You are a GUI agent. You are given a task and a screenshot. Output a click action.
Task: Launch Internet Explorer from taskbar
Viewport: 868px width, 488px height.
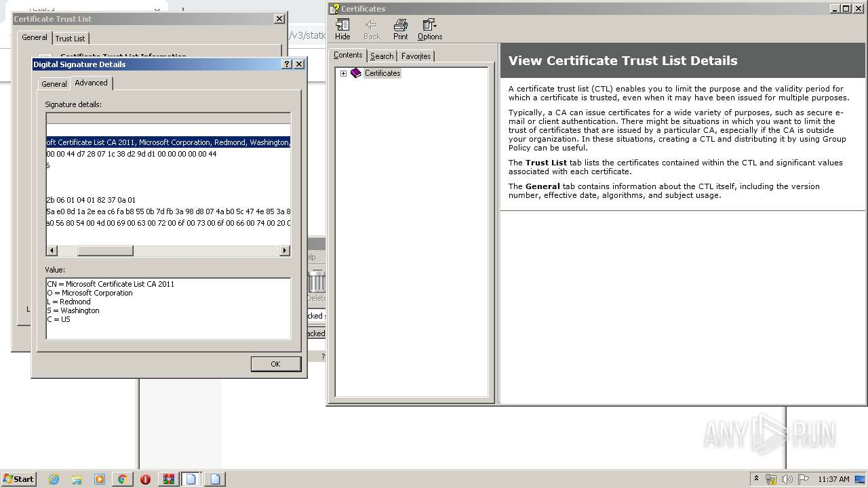(54, 479)
